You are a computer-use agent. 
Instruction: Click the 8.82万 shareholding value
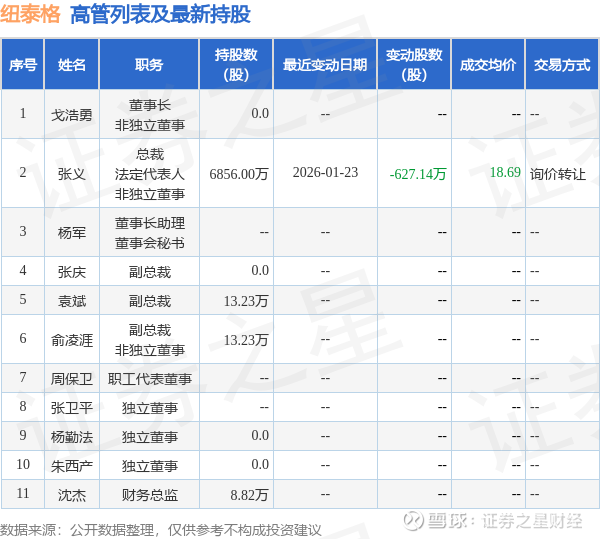coord(249,495)
